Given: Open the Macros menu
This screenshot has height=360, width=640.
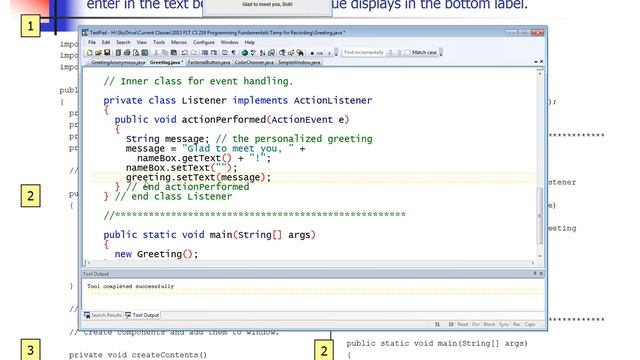Looking at the screenshot, I should pyautogui.click(x=179, y=42).
